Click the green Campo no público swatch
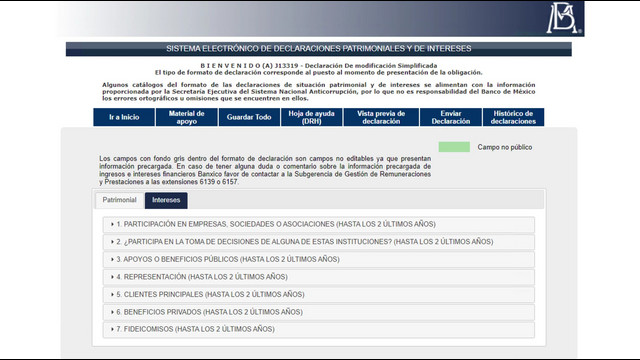Screen dimensions: 640x360 point(454,147)
